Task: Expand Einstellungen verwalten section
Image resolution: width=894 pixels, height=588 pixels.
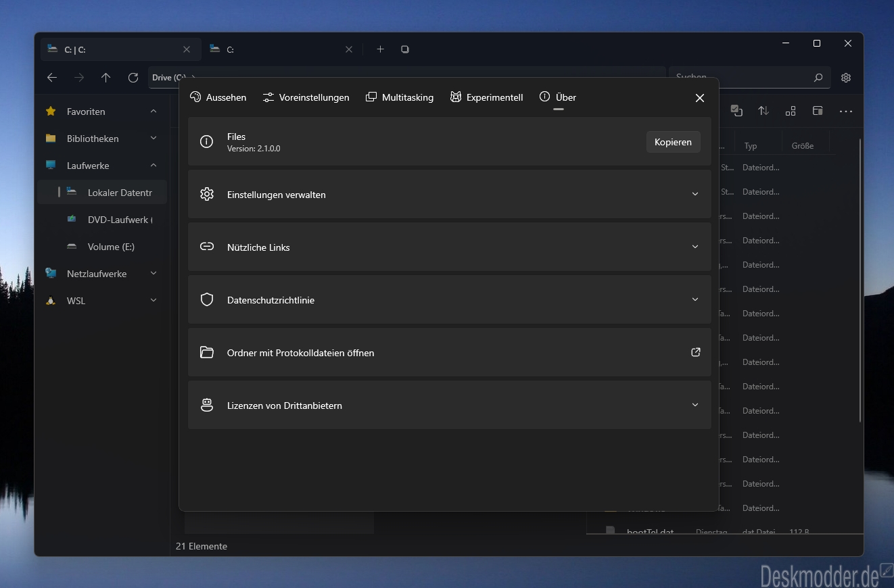Action: click(449, 194)
